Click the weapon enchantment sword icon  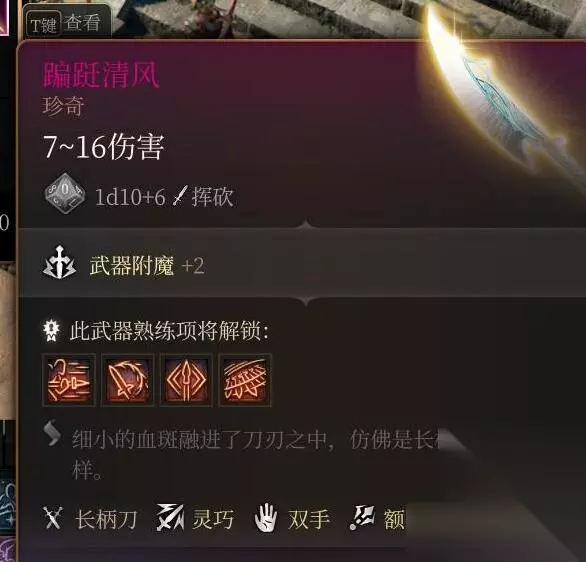[x=59, y=263]
